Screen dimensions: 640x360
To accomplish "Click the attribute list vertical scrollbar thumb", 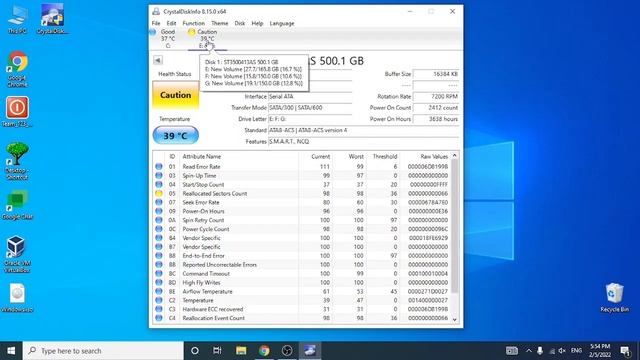I will 455,226.
